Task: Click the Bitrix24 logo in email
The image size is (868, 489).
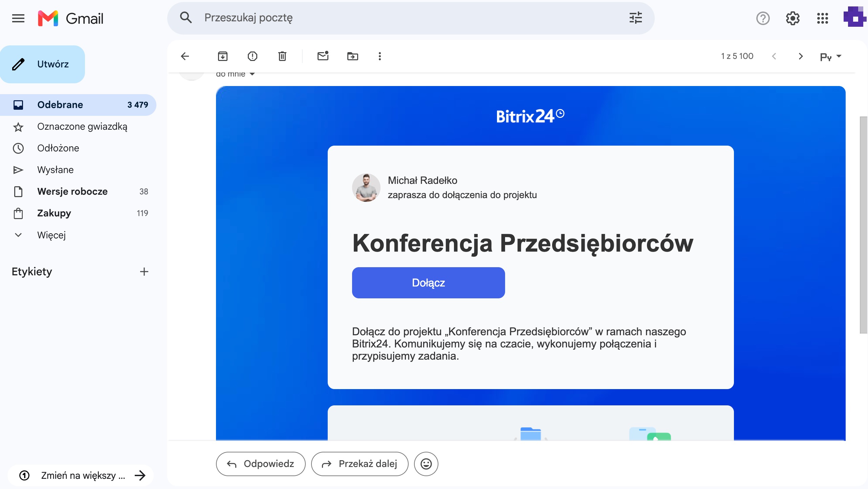Action: pyautogui.click(x=530, y=116)
